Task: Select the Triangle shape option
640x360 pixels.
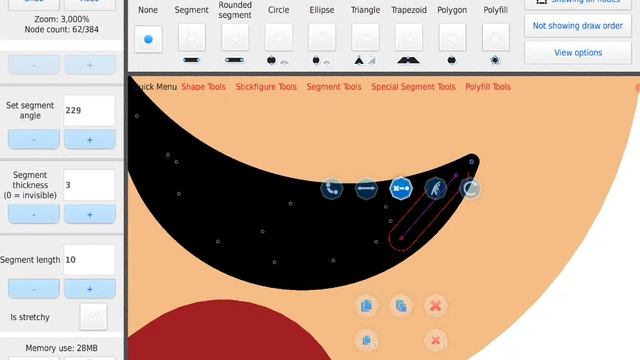Action: tap(365, 37)
